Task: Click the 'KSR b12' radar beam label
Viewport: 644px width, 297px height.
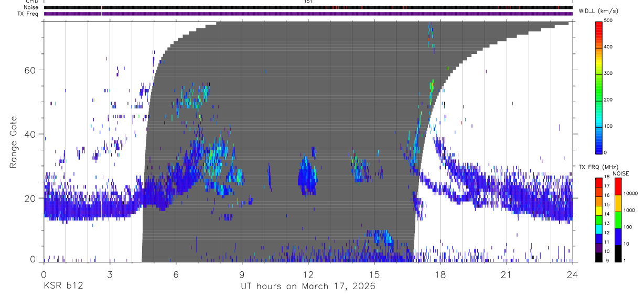Action: pos(63,286)
